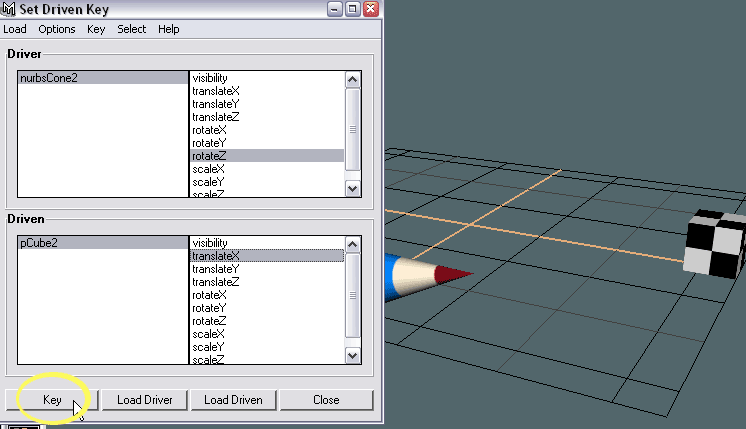Click the checkered cube in the viewport
The image size is (746, 429).
click(x=715, y=243)
